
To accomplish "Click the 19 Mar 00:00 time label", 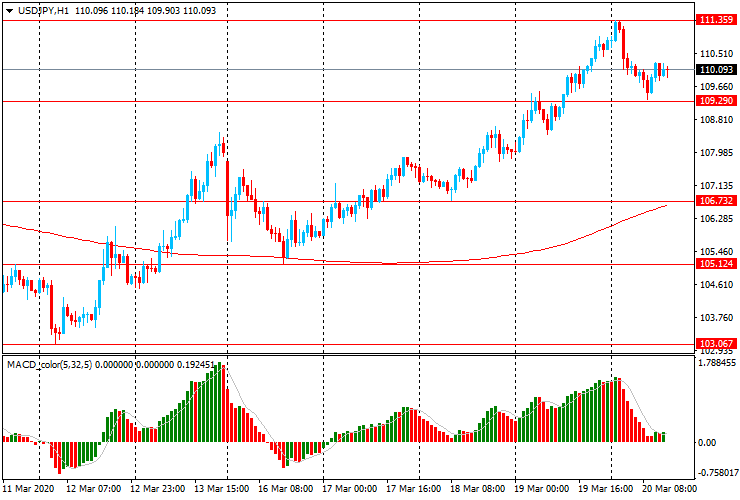I will point(542,489).
